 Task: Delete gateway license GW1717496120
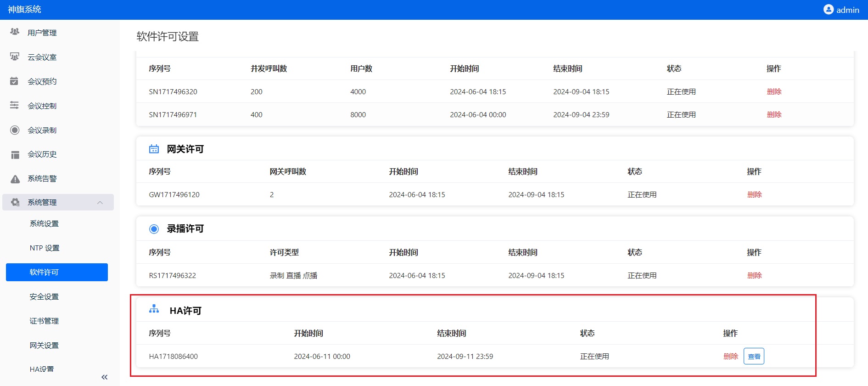(x=754, y=194)
